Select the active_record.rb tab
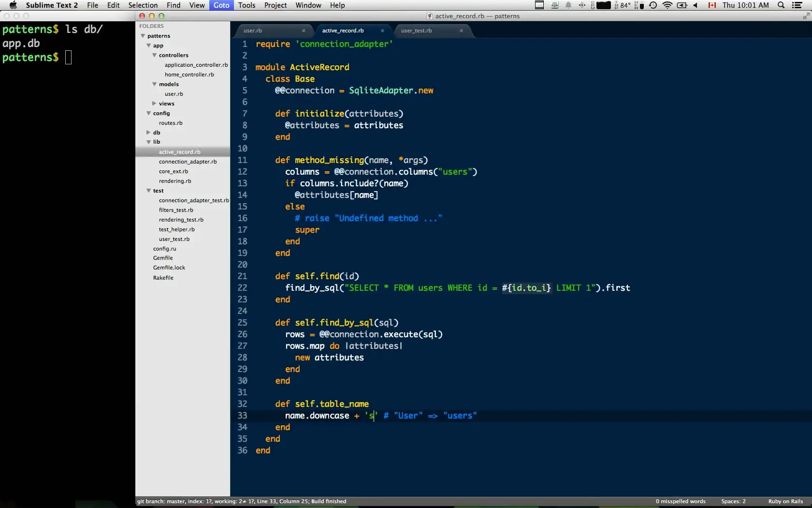This screenshot has width=812, height=508. pyautogui.click(x=343, y=30)
